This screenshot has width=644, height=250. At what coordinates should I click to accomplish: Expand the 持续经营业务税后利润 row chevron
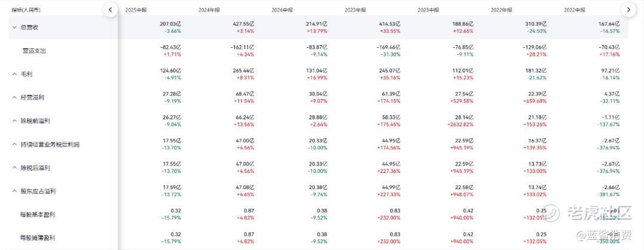(x=14, y=144)
